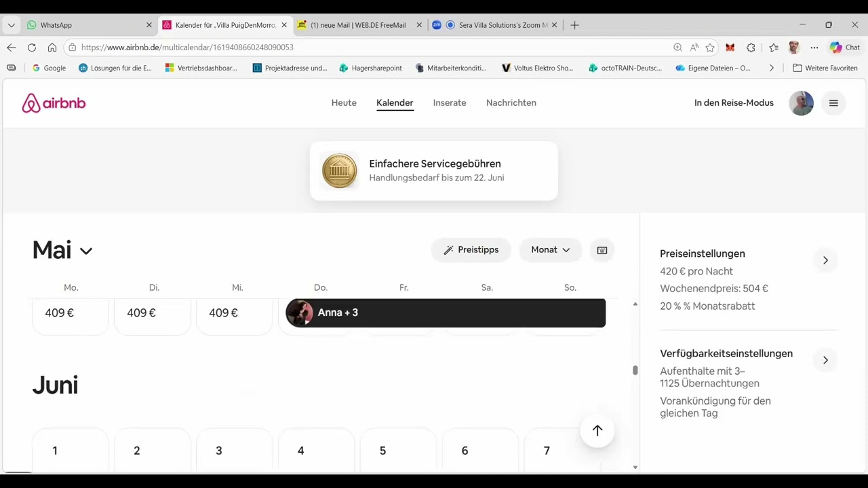Click the scroll-to-top arrow button
868x488 pixels.
597,430
